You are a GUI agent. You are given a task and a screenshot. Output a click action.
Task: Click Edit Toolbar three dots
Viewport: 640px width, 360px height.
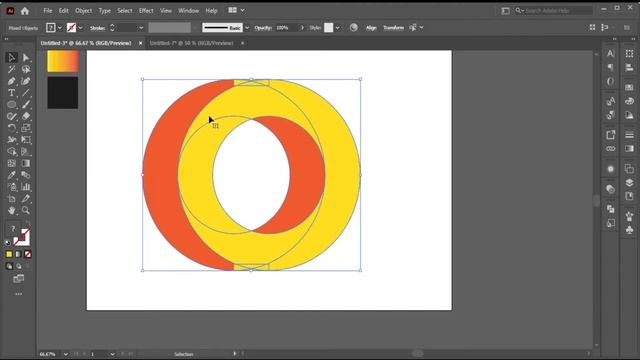tap(18, 294)
